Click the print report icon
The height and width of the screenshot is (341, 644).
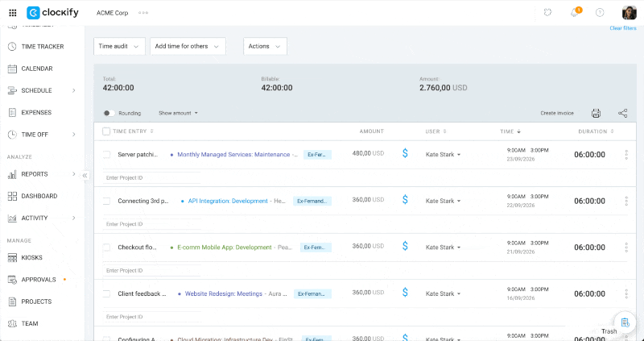pos(596,113)
